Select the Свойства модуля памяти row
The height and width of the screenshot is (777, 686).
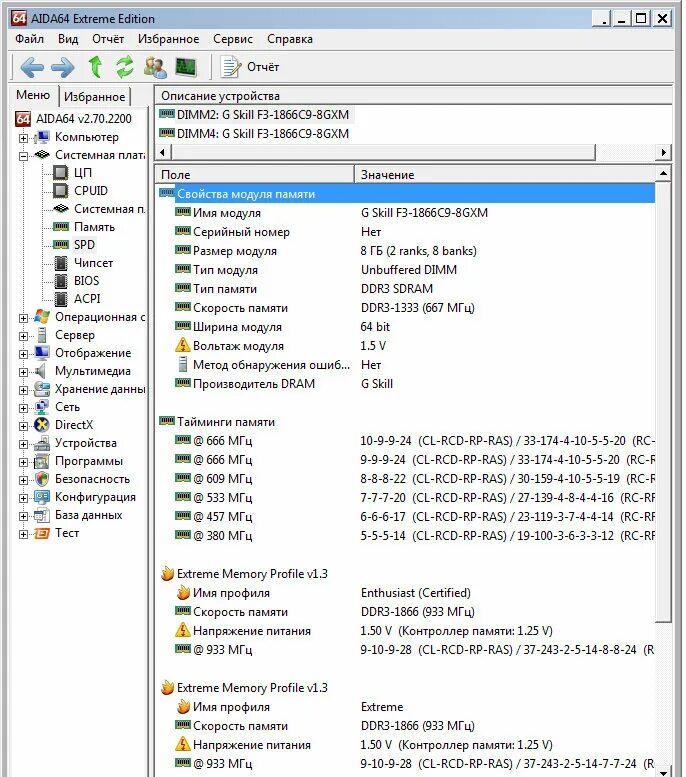tap(405, 194)
